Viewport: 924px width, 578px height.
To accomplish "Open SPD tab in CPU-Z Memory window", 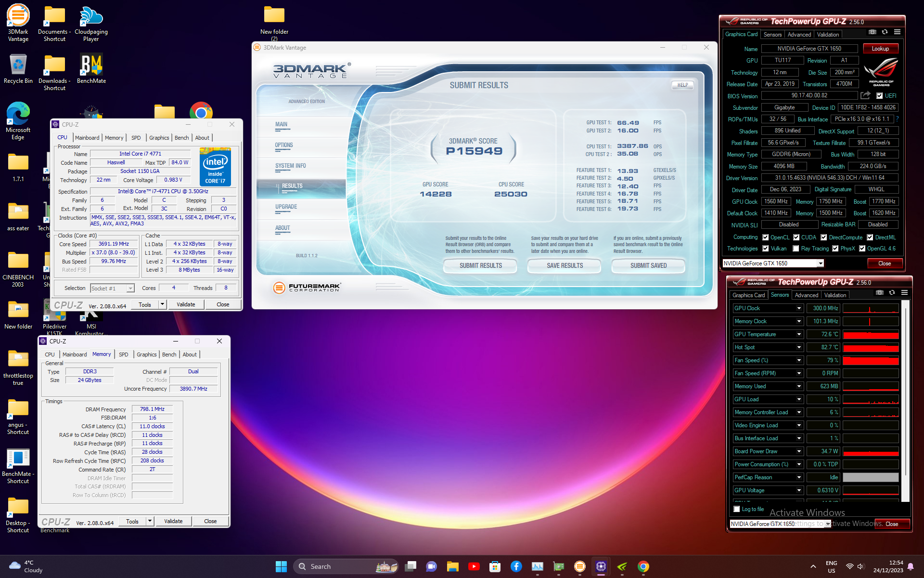I will (x=124, y=355).
